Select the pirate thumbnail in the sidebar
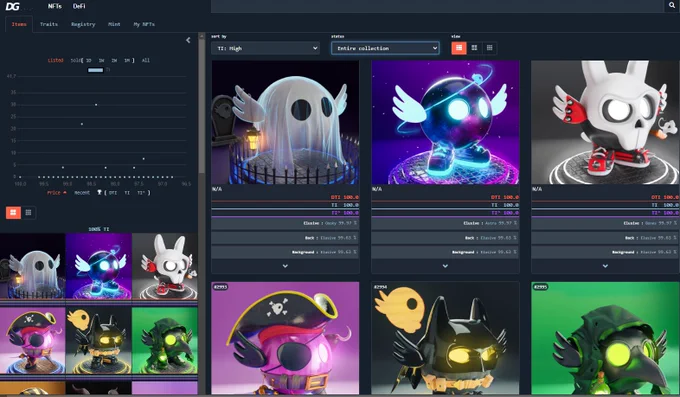The width and height of the screenshot is (680, 397). tap(33, 340)
